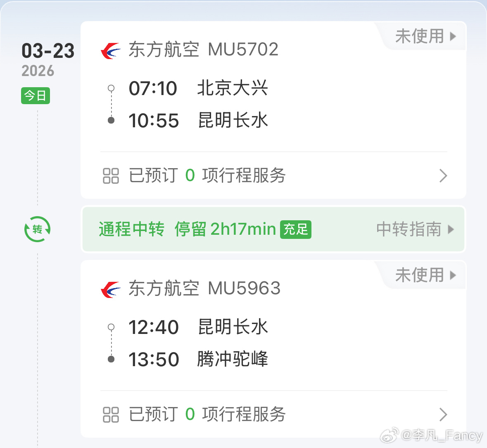
Task: Expand MU5963 行程服务 row arrow
Action: coord(443,415)
